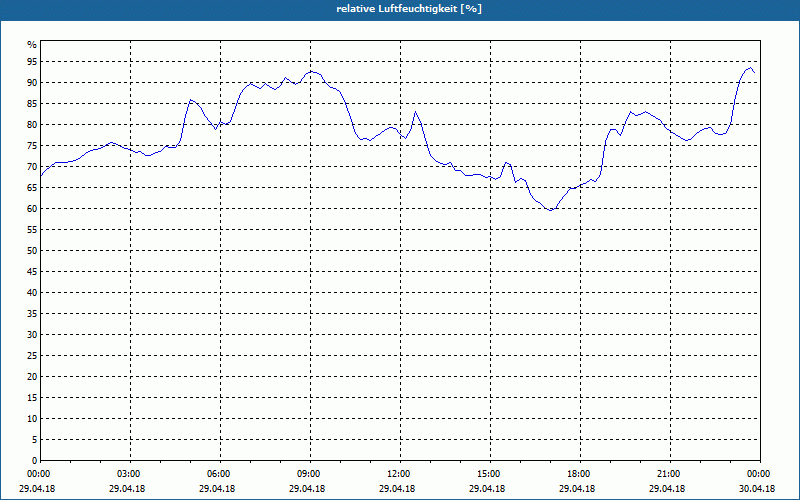Select the y-axis value 5

(35, 439)
